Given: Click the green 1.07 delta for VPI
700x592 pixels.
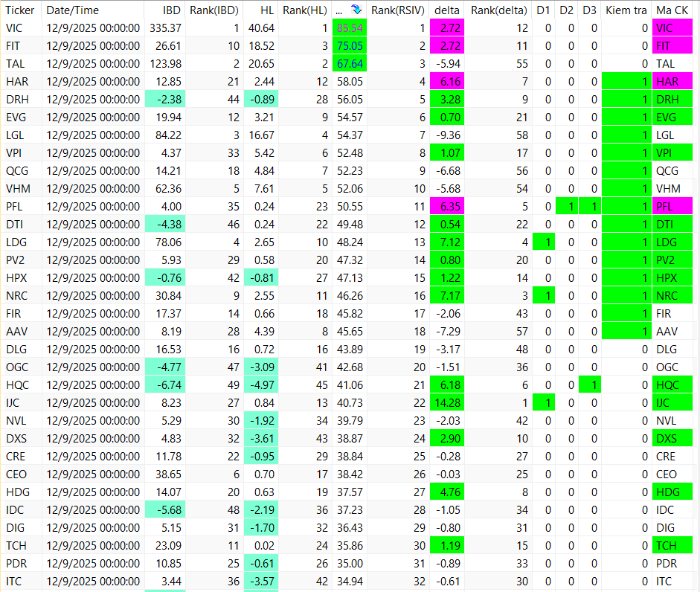Looking at the screenshot, I should pos(447,153).
